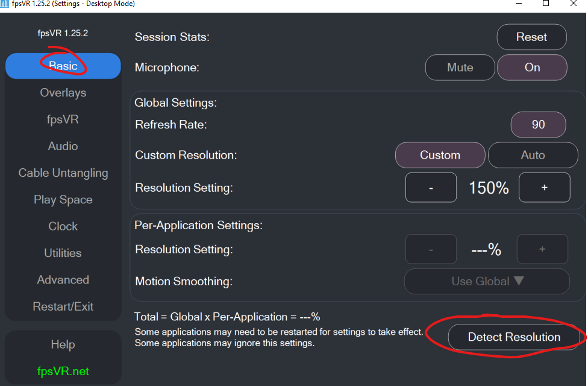Click the fpsVR.net website link

click(x=63, y=371)
